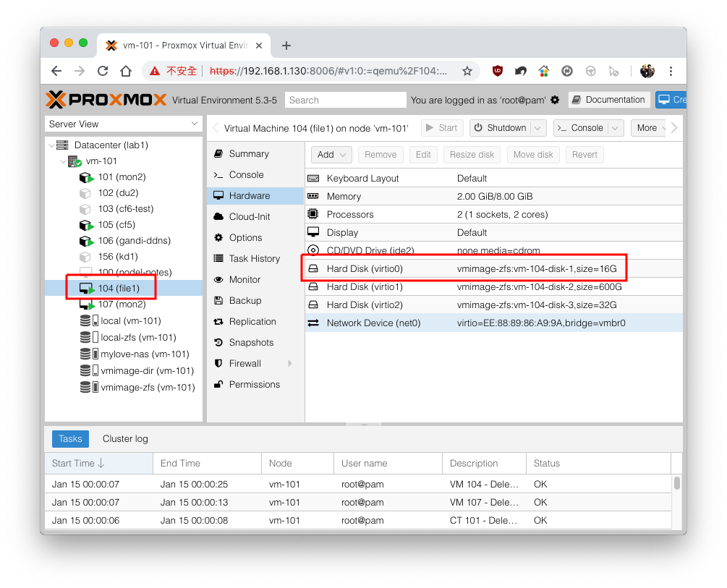Click the Proxmox logo

[x=106, y=100]
